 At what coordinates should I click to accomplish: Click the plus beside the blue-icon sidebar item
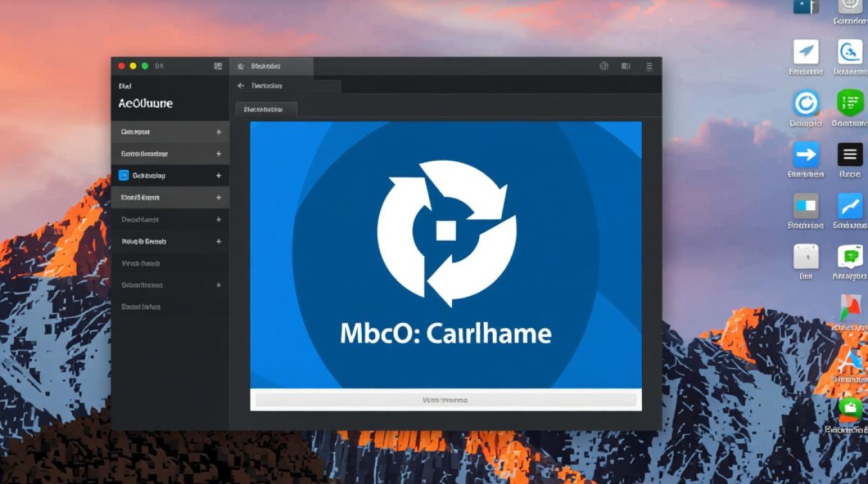coord(218,176)
